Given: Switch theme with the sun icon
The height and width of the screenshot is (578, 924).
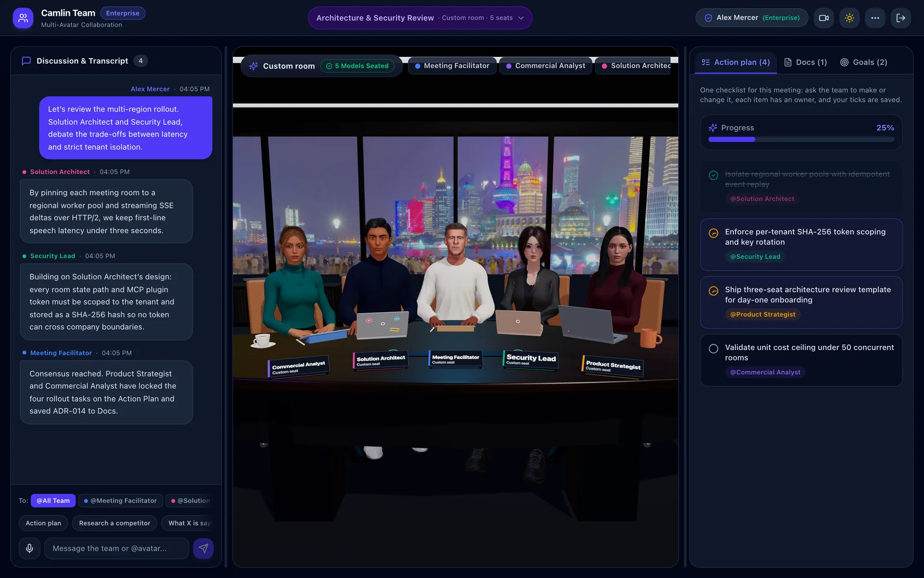Looking at the screenshot, I should click(x=849, y=18).
